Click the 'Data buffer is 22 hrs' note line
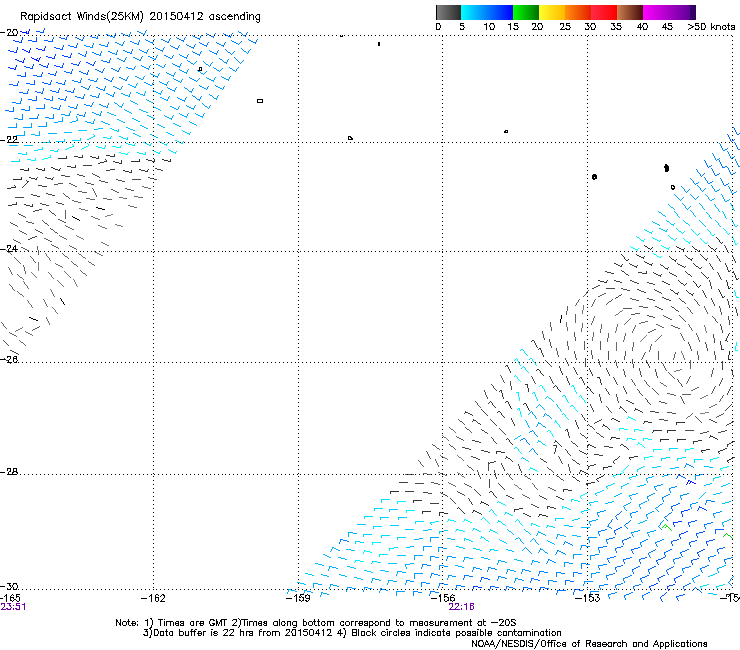Image resolution: width=740 pixels, height=650 pixels. click(352, 633)
